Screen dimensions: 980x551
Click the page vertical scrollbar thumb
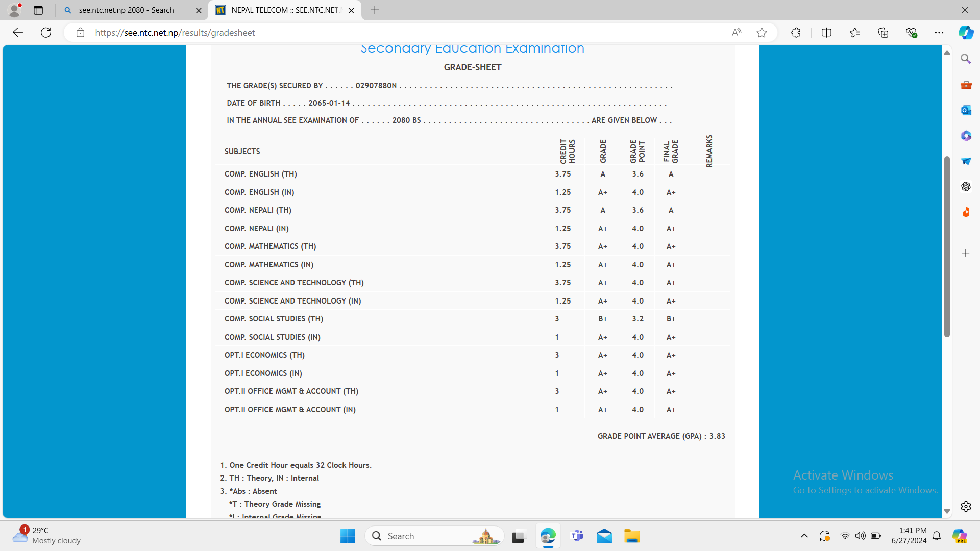click(947, 246)
